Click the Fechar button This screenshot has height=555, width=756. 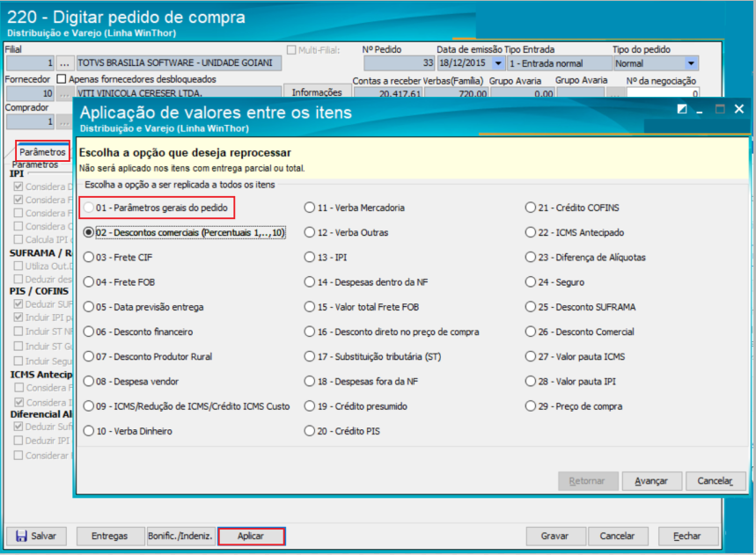(x=687, y=536)
